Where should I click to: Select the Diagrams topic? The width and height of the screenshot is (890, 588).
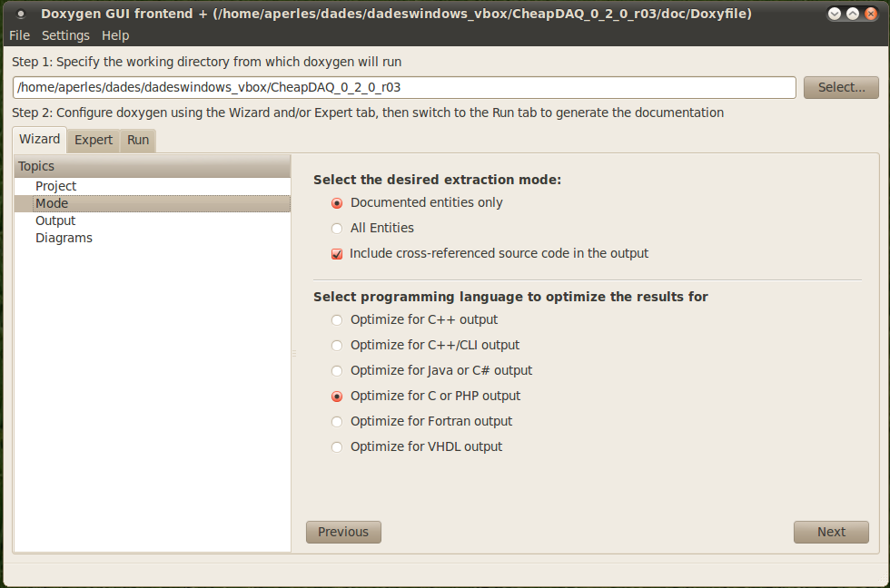coord(153,238)
